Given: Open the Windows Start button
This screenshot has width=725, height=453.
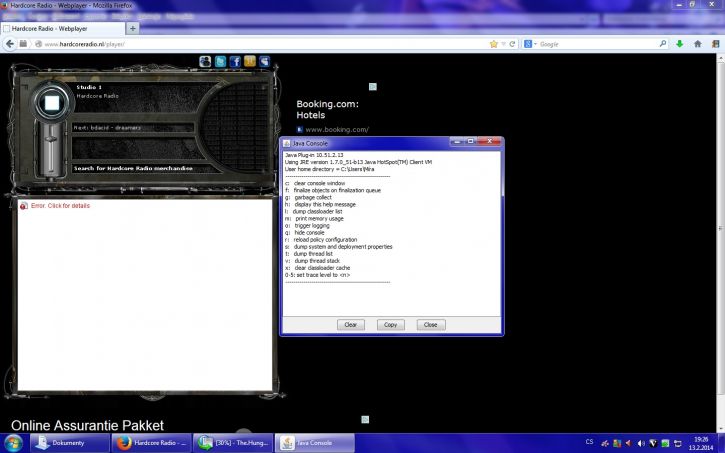Looking at the screenshot, I should click(12, 443).
